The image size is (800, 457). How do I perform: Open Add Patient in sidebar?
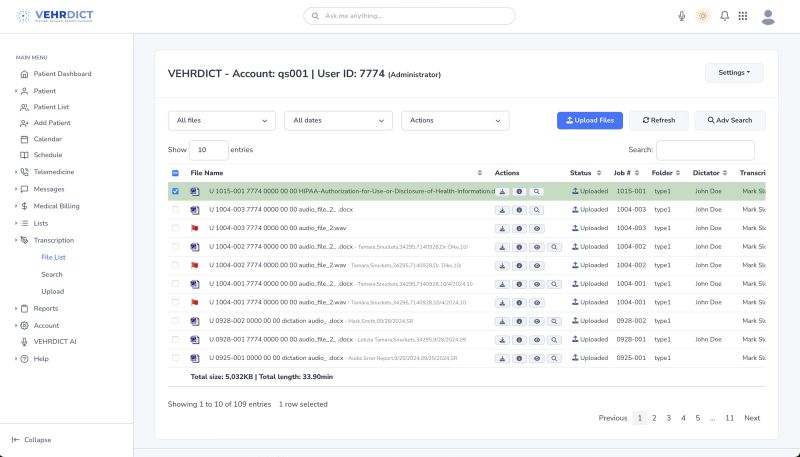tap(52, 123)
